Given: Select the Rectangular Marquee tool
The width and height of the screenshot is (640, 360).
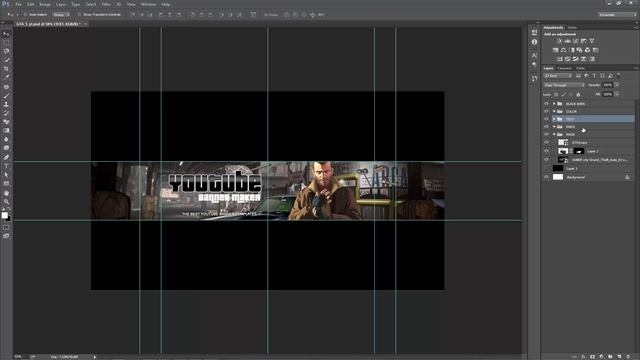Looking at the screenshot, I should point(6,42).
